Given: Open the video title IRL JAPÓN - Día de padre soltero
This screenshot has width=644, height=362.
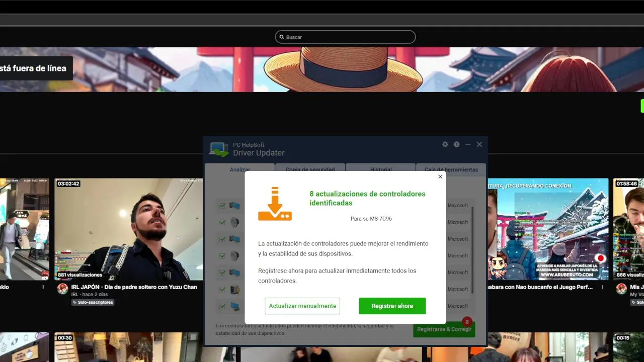Looking at the screenshot, I should coord(134,287).
